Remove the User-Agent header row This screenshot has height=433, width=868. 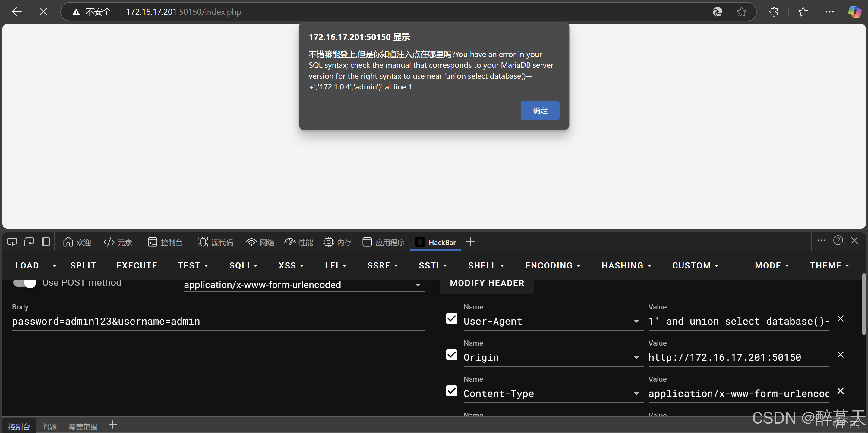tap(840, 318)
